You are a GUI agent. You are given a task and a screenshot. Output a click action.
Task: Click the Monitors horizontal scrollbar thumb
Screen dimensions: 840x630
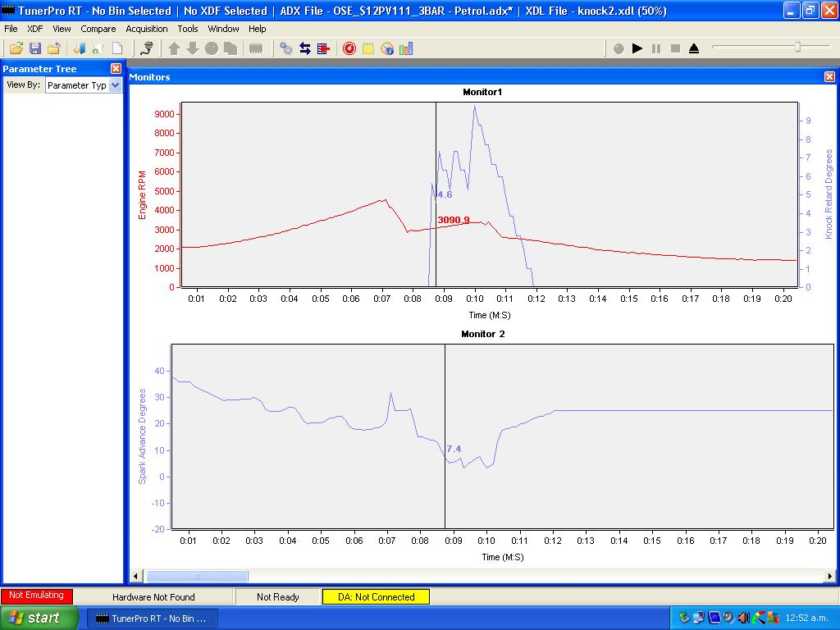(x=197, y=577)
